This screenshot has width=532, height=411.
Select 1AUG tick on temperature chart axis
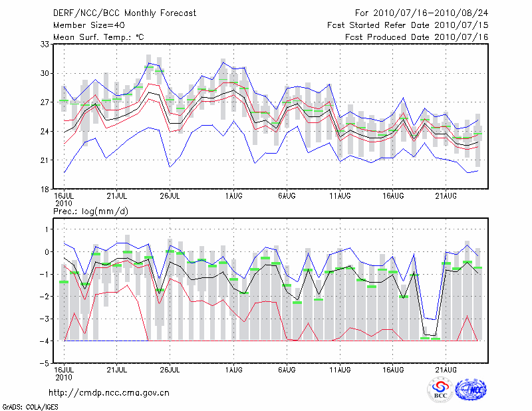(x=233, y=196)
